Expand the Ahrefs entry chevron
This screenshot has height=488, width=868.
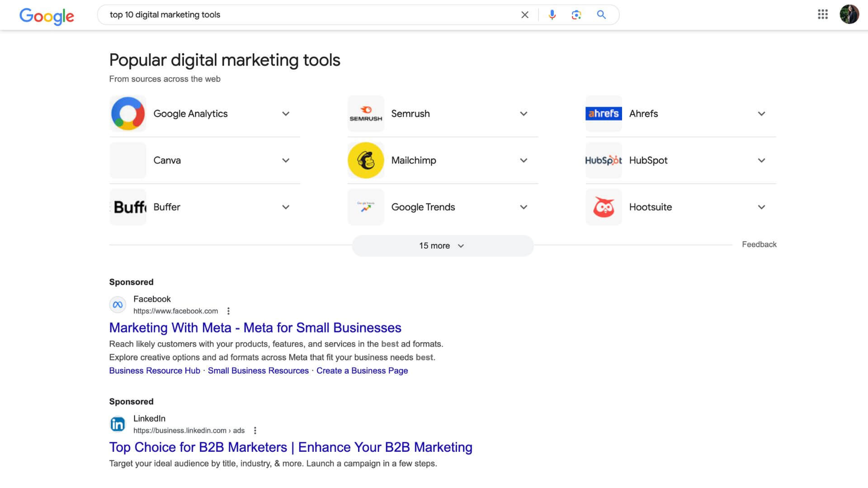pos(761,114)
